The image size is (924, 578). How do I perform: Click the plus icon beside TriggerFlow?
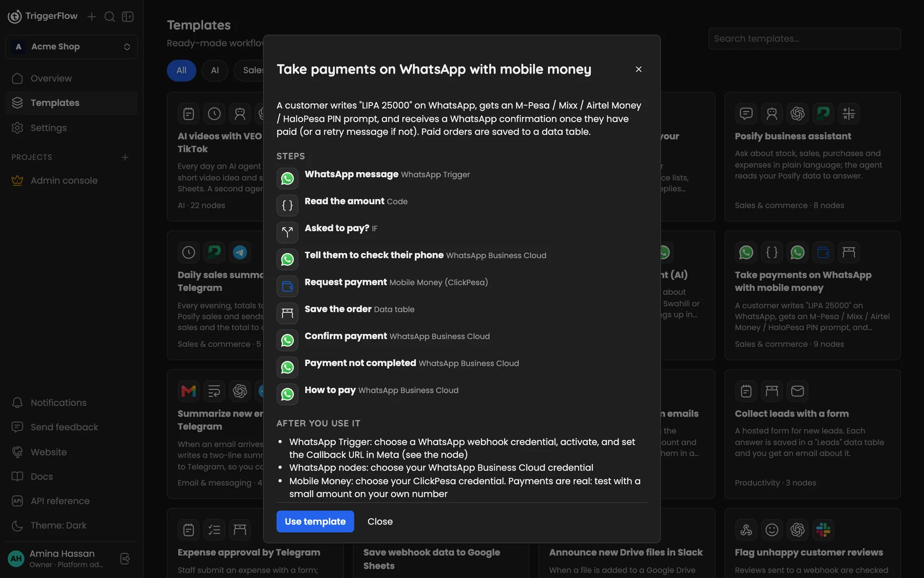(91, 16)
